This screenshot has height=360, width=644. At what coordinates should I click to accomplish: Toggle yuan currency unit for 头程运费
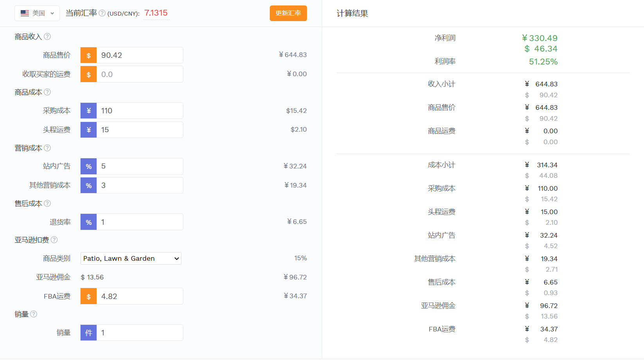coord(89,130)
